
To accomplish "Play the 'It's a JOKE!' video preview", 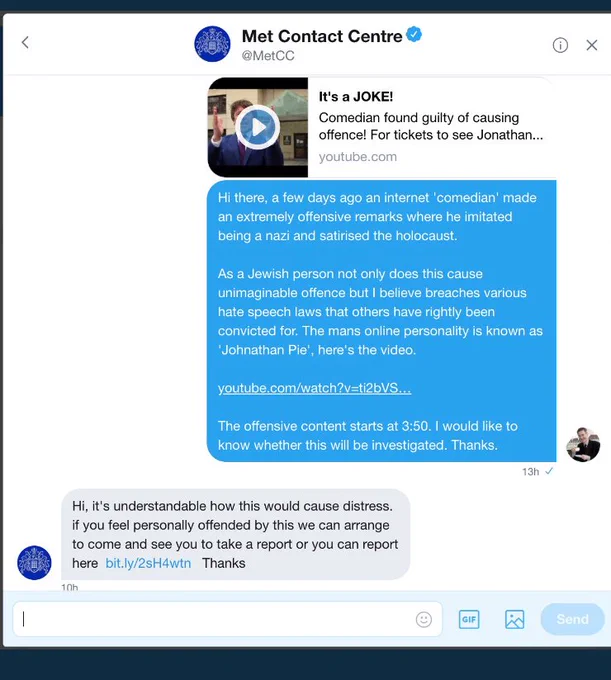I will pos(258,128).
